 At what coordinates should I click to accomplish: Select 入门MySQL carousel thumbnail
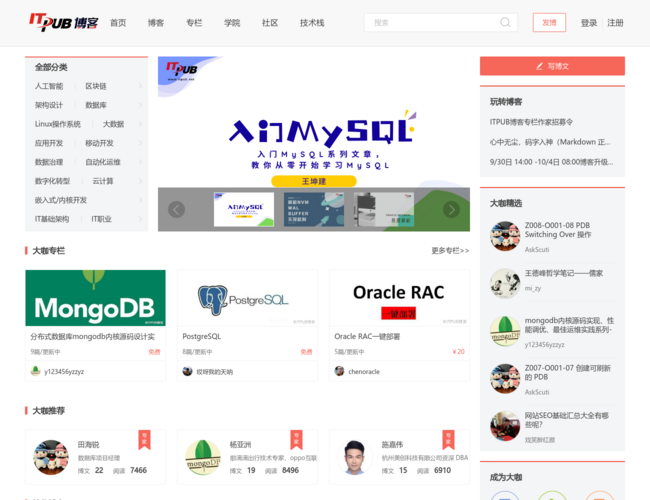pyautogui.click(x=244, y=209)
